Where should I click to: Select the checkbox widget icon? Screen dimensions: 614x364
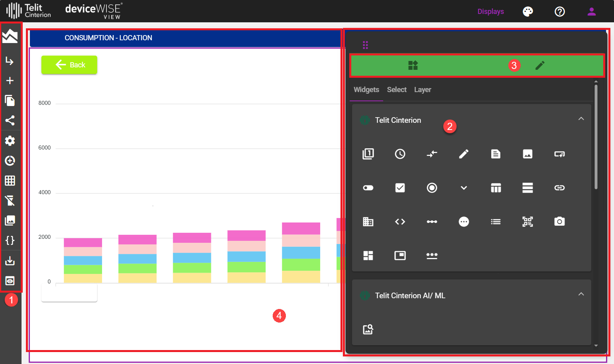(x=400, y=188)
